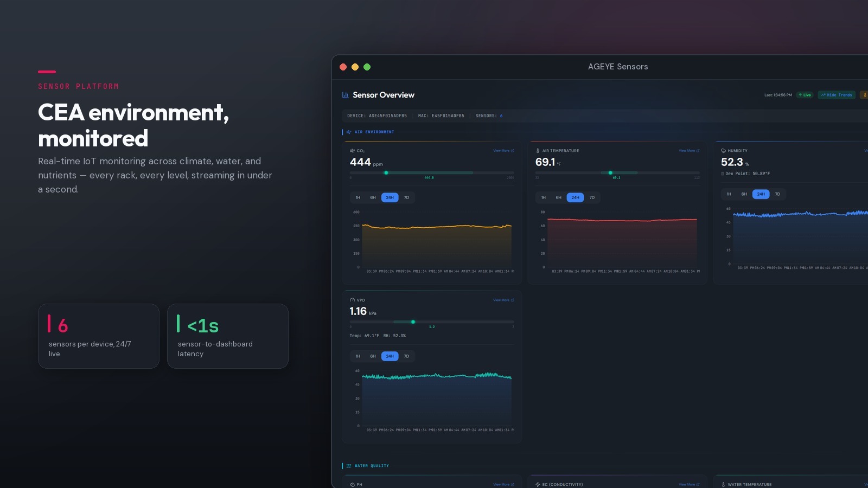
Task: Click the 69.1 °F temperature reading
Action: coord(548,162)
